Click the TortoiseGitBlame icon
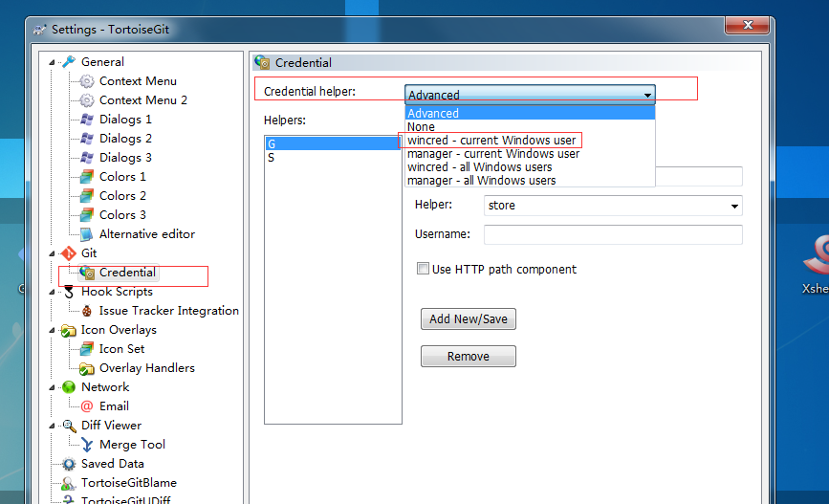The image size is (829, 504). [x=69, y=483]
